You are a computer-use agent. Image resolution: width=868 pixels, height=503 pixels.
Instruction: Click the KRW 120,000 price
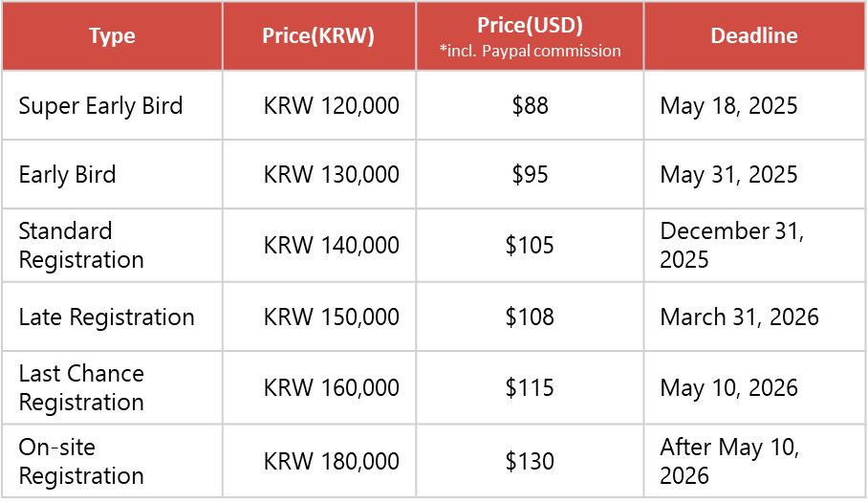pos(332,105)
